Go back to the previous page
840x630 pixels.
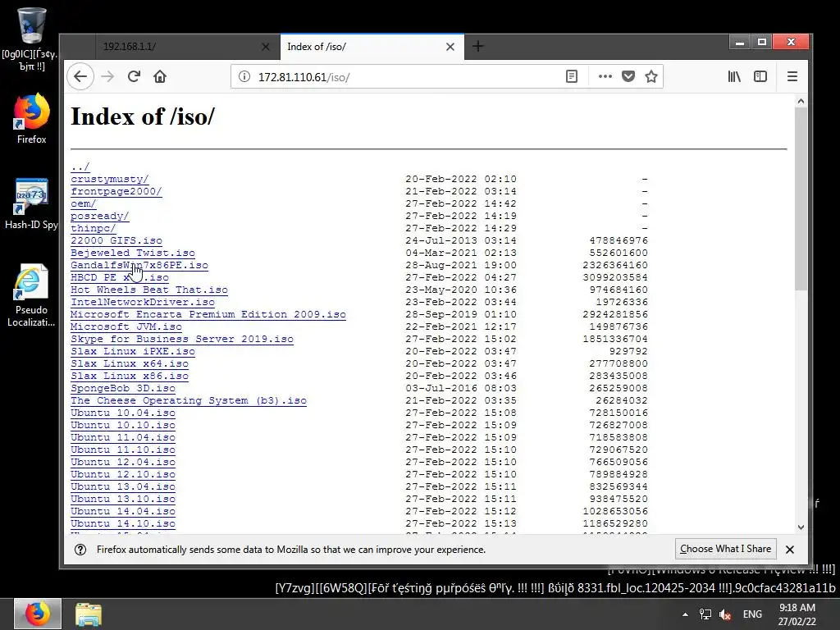(80, 76)
